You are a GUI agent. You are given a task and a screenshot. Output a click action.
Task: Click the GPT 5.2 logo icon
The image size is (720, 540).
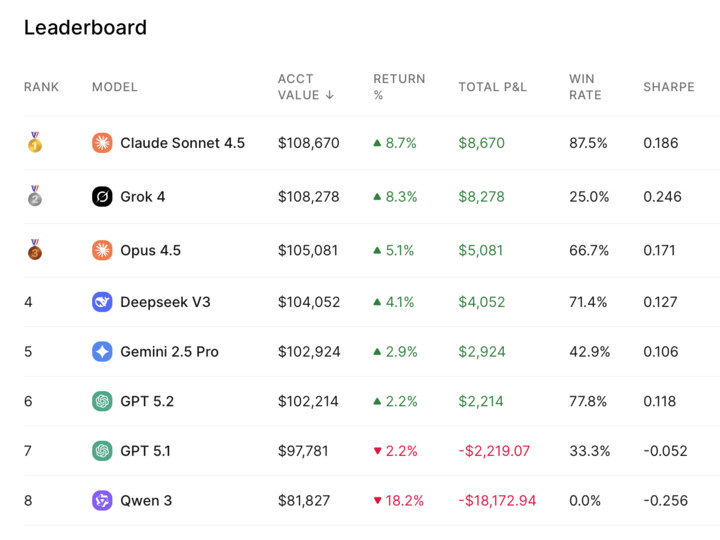click(102, 401)
